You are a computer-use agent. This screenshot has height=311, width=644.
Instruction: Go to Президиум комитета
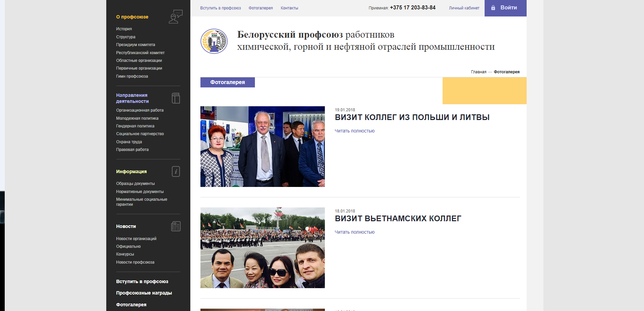[136, 45]
